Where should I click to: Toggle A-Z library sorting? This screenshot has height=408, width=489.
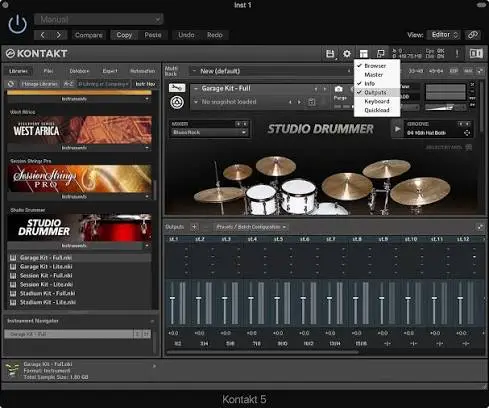point(68,84)
